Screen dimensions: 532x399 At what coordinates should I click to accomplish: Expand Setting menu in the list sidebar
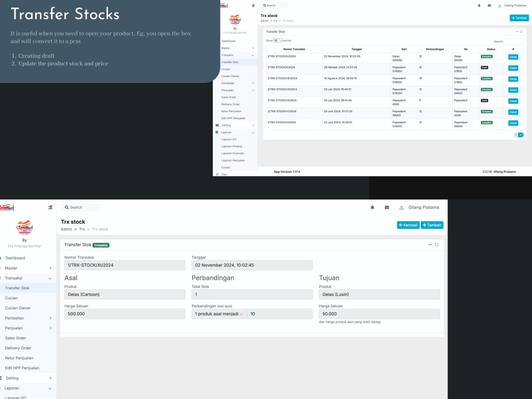click(253, 125)
